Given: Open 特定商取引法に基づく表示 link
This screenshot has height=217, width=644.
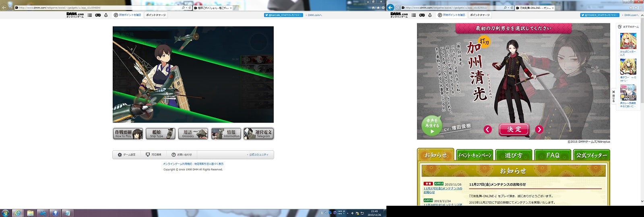Looking at the screenshot, I should pyautogui.click(x=209, y=164).
